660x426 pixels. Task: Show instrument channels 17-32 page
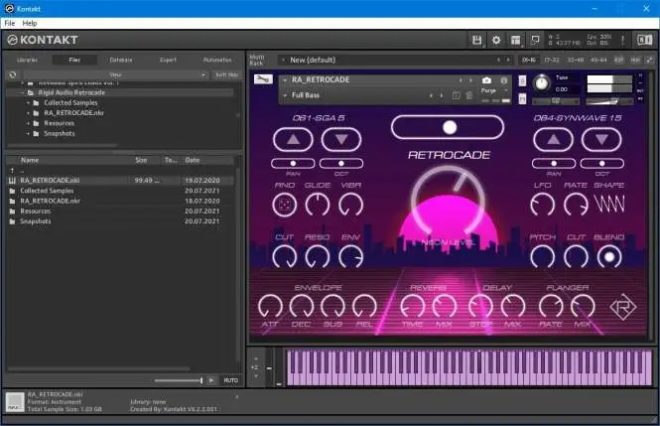pos(552,60)
